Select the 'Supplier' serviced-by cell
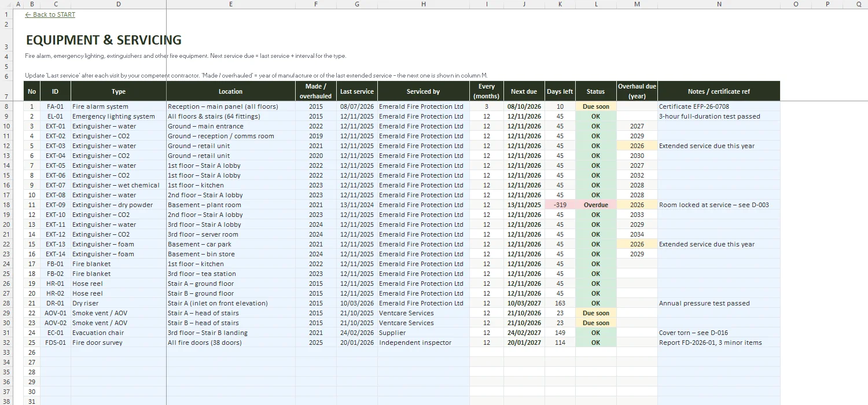 (x=423, y=333)
